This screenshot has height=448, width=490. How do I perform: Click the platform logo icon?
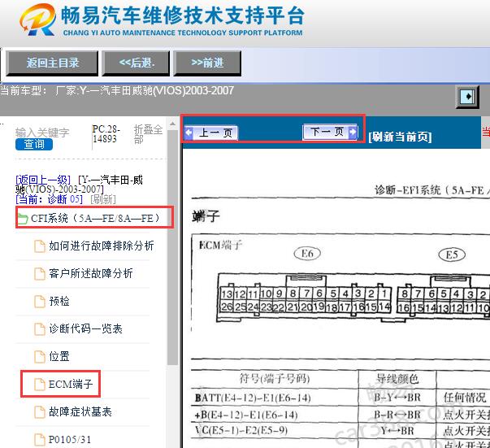pos(37,20)
